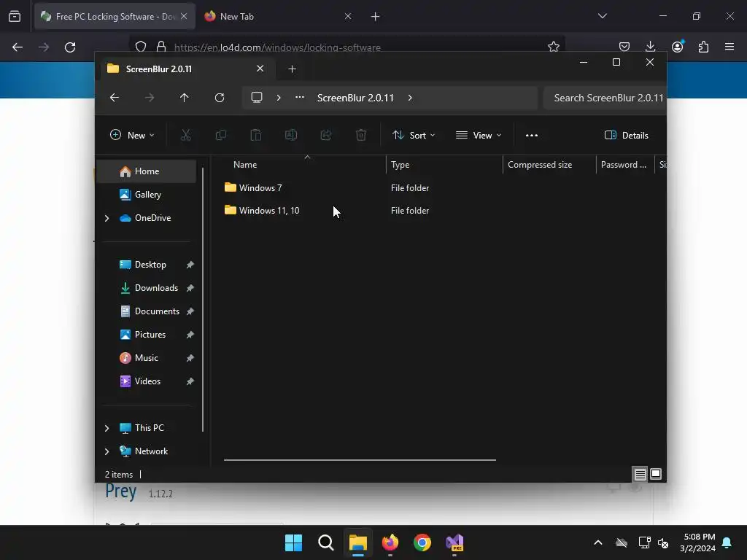Screen dimensions: 747x560
Task: Open Firefox downloads panel
Action: [650, 47]
